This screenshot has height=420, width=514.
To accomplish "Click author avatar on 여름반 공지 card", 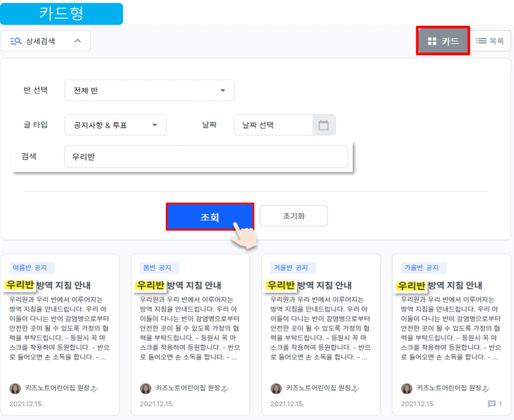I will (15, 388).
